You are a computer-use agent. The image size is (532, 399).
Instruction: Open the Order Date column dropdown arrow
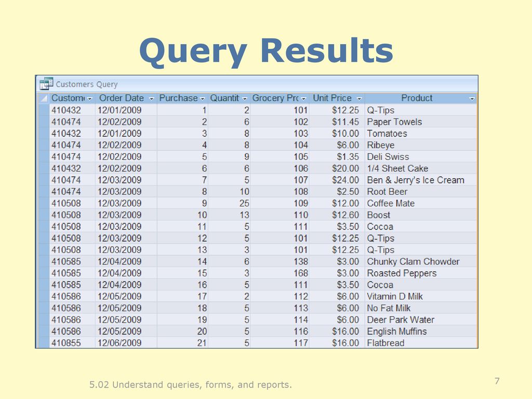pyautogui.click(x=151, y=99)
